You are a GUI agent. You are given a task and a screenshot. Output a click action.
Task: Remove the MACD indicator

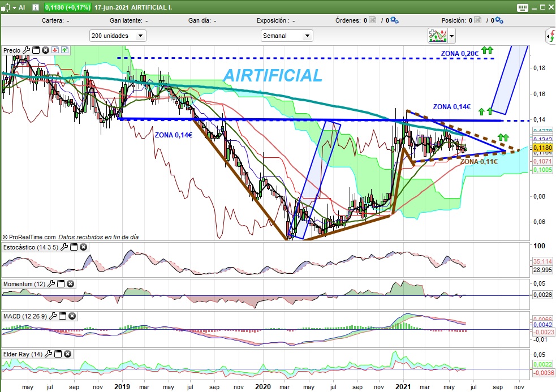[x=72, y=316]
